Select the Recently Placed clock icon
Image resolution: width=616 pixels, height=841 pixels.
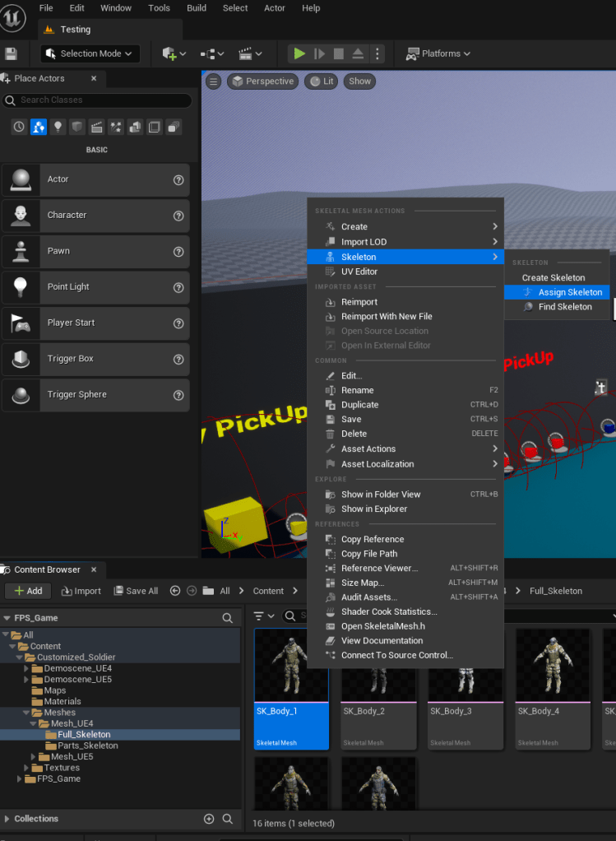(x=19, y=127)
